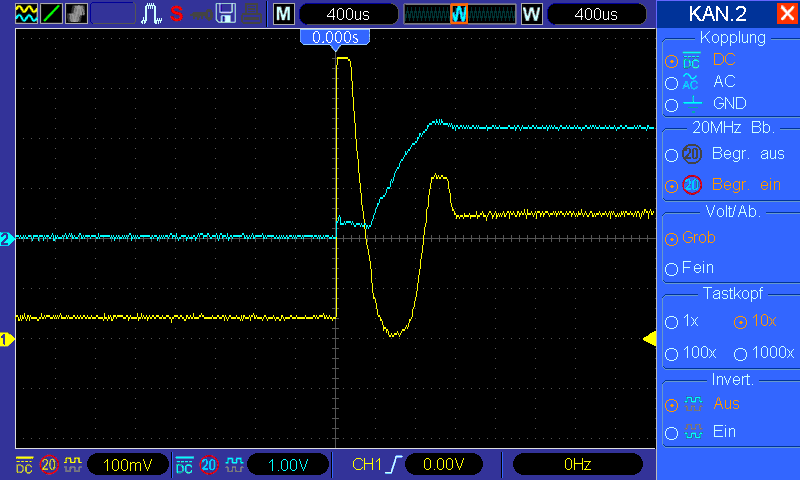Click the rising edge trigger slope icon

(x=394, y=465)
